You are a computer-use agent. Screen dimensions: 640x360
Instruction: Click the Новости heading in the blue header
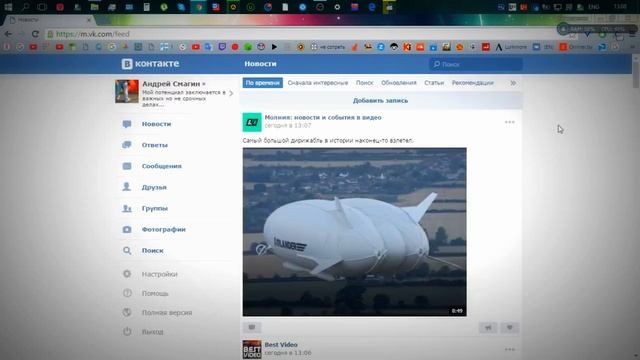pyautogui.click(x=260, y=64)
